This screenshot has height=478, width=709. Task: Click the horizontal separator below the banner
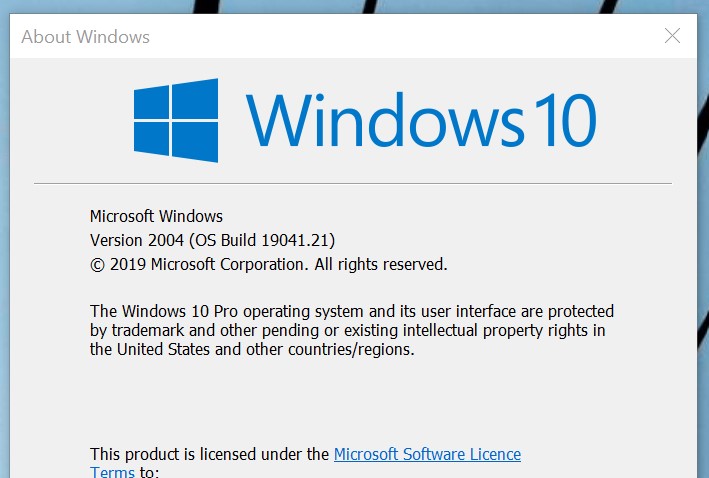coord(353,184)
